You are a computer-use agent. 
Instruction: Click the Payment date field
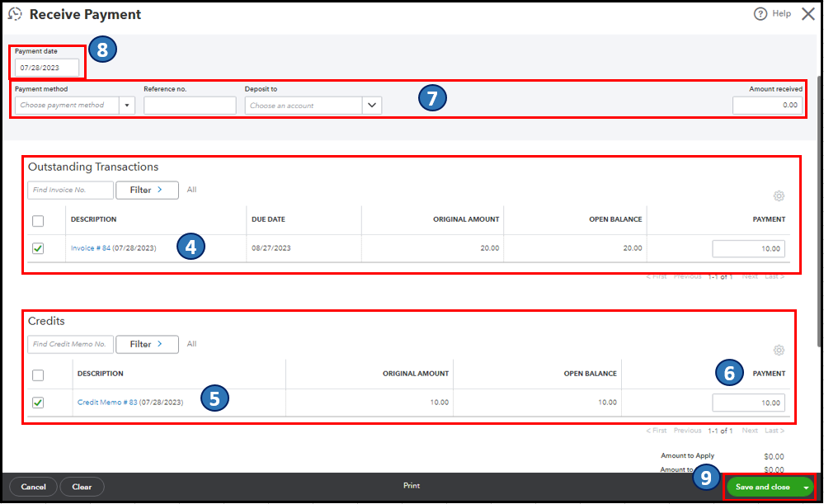tap(45, 66)
